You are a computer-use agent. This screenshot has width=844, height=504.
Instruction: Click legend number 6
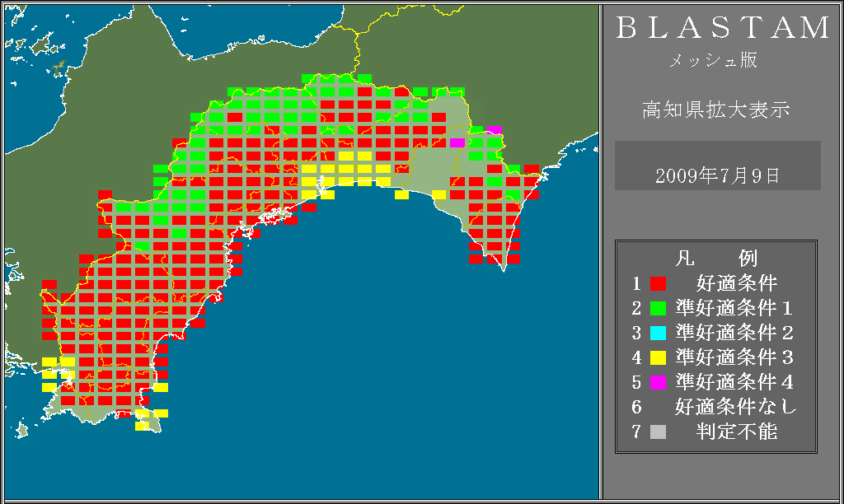(637, 407)
